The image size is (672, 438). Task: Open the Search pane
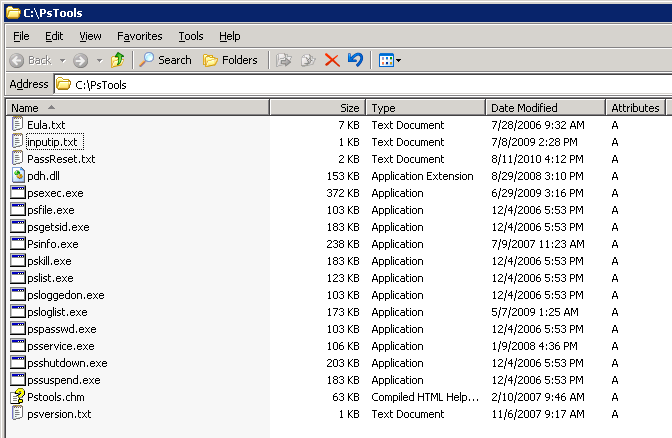tap(165, 60)
